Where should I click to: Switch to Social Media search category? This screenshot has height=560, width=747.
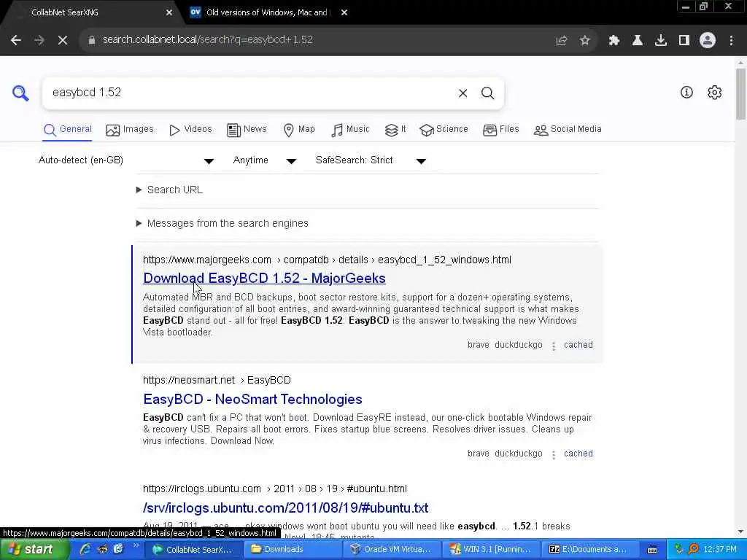click(568, 130)
